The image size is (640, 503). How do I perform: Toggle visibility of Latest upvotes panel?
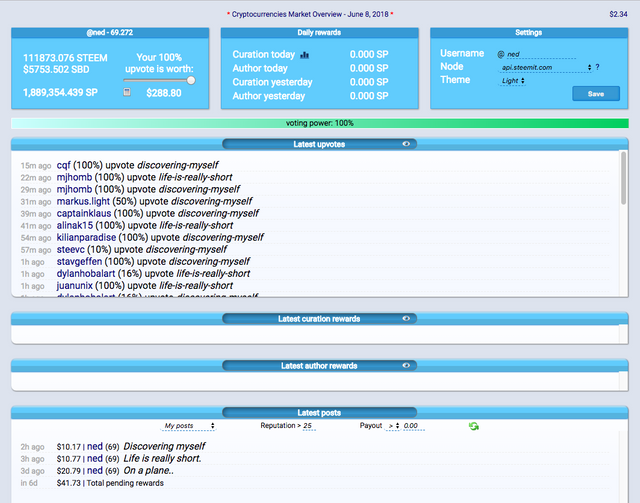[406, 144]
